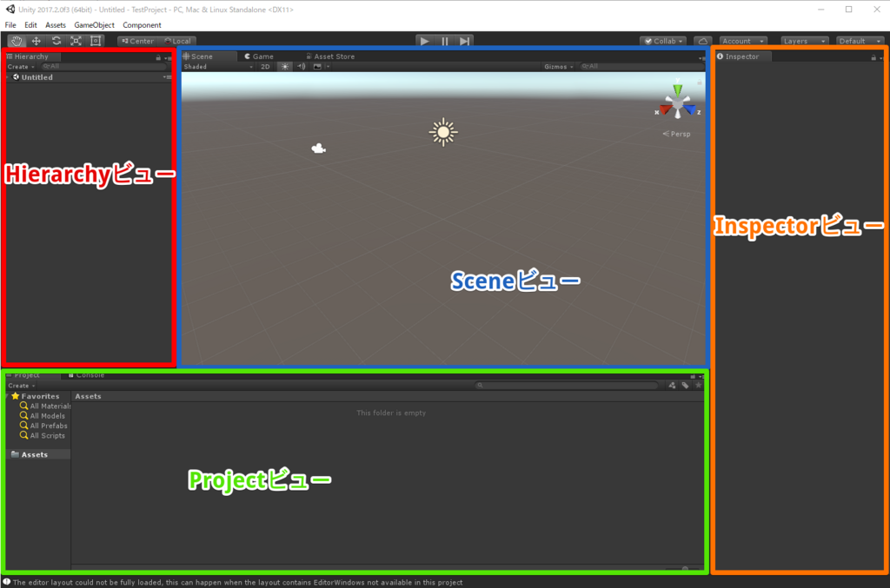Open the Edit menu
Viewport: 890px width, 588px height.
click(x=30, y=25)
